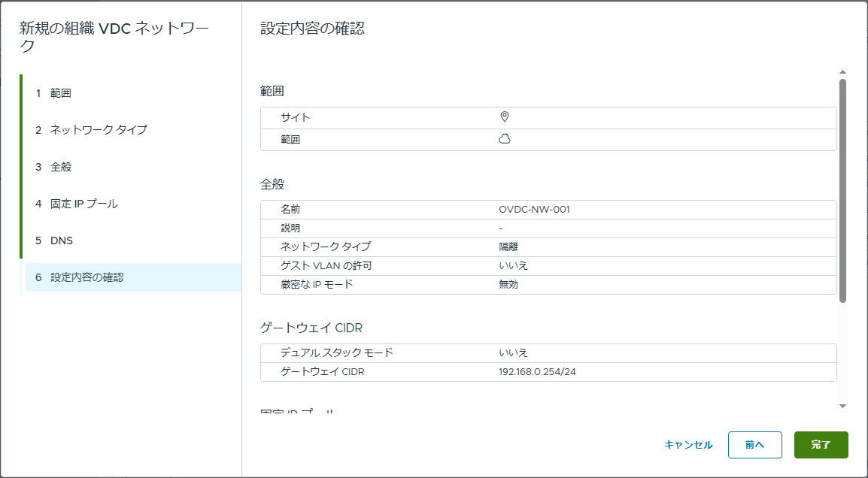Finish the wizard with 完了 button
Screen dimensions: 868x478
point(821,445)
